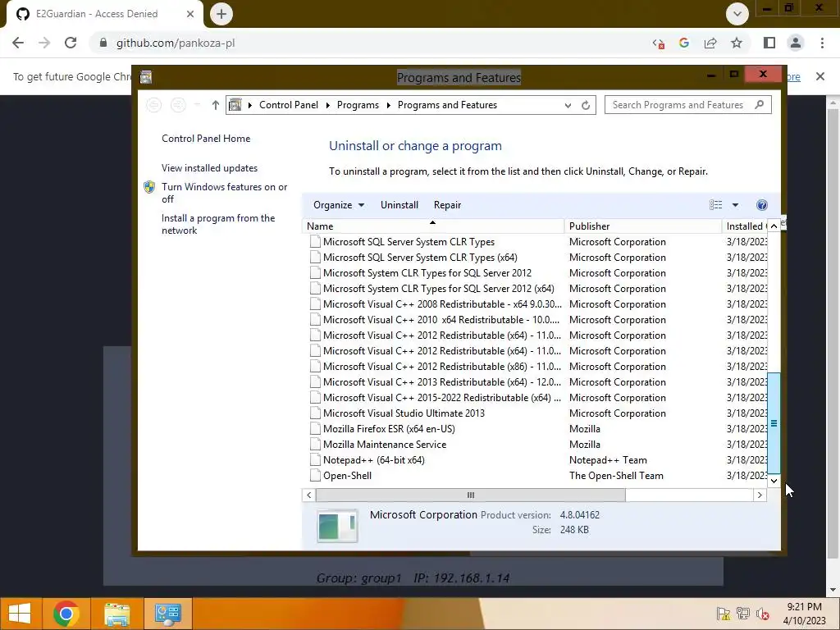Open View installed updates link
This screenshot has height=630, width=840.
coord(209,167)
